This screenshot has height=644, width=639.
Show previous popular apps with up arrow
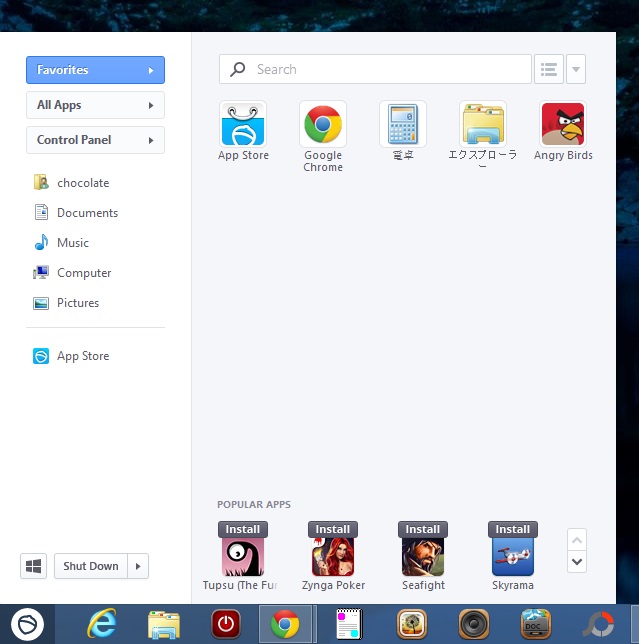(577, 540)
